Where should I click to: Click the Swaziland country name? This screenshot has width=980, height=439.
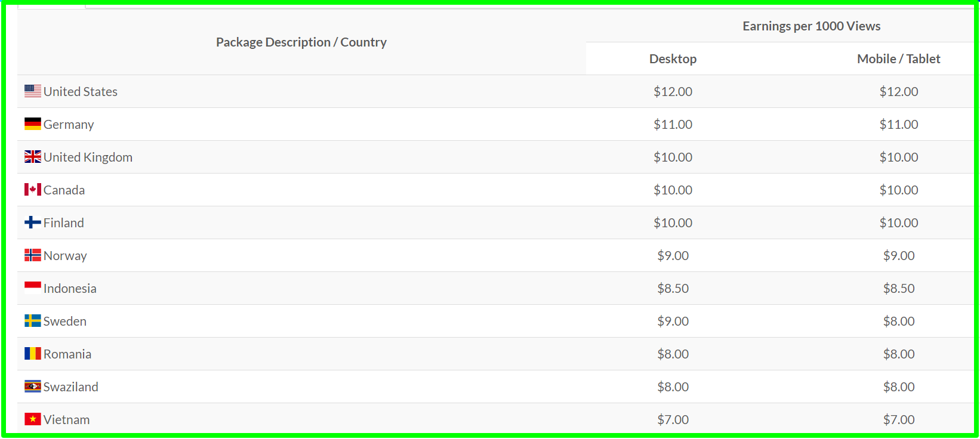pyautogui.click(x=71, y=387)
